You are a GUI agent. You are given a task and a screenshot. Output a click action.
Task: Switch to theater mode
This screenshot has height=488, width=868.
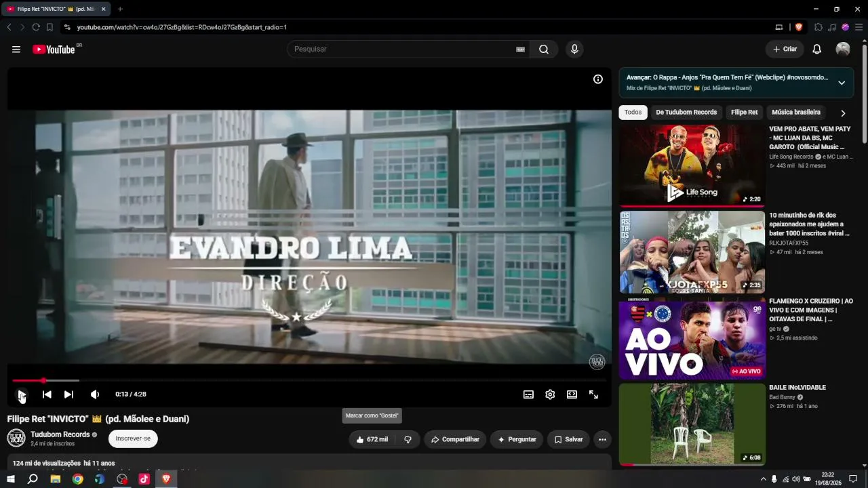pyautogui.click(x=572, y=394)
